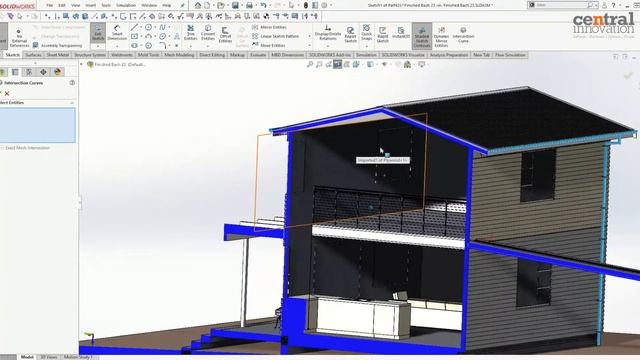Open the Simulation menu
The height and width of the screenshot is (360, 640).
tap(126, 5)
